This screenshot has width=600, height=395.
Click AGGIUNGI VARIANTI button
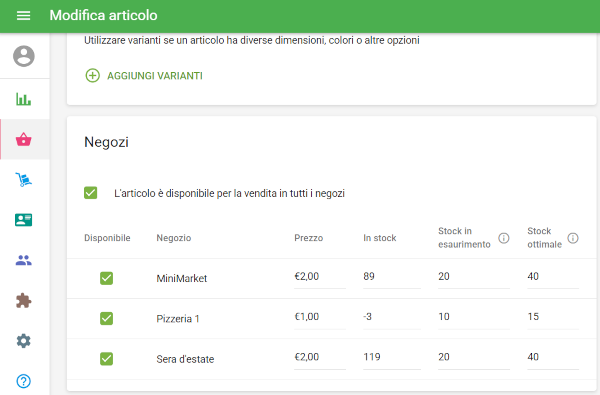coord(143,75)
